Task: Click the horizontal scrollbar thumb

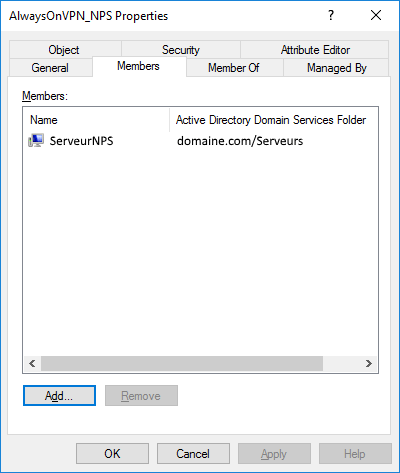Action: tap(182, 363)
